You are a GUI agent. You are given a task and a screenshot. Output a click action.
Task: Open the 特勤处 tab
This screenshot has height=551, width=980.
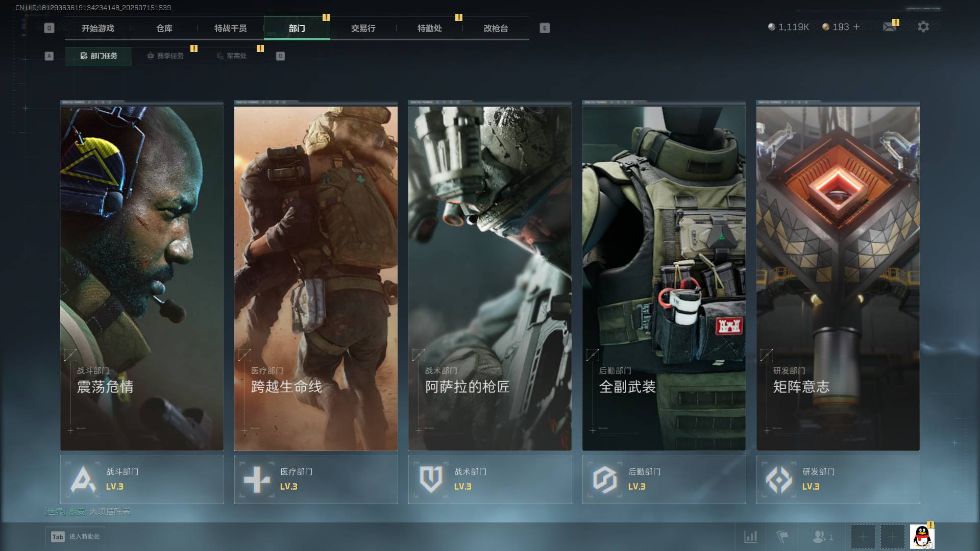tap(430, 28)
